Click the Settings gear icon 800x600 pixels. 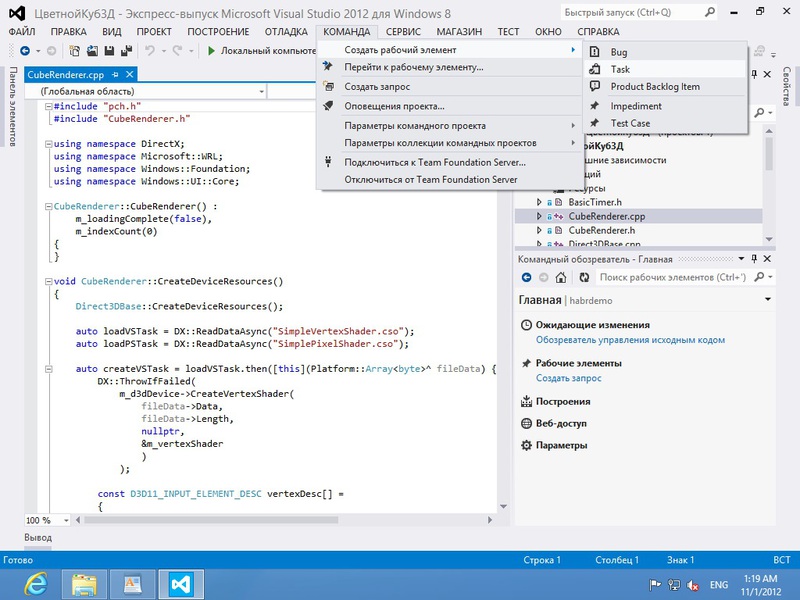pyautogui.click(x=526, y=445)
